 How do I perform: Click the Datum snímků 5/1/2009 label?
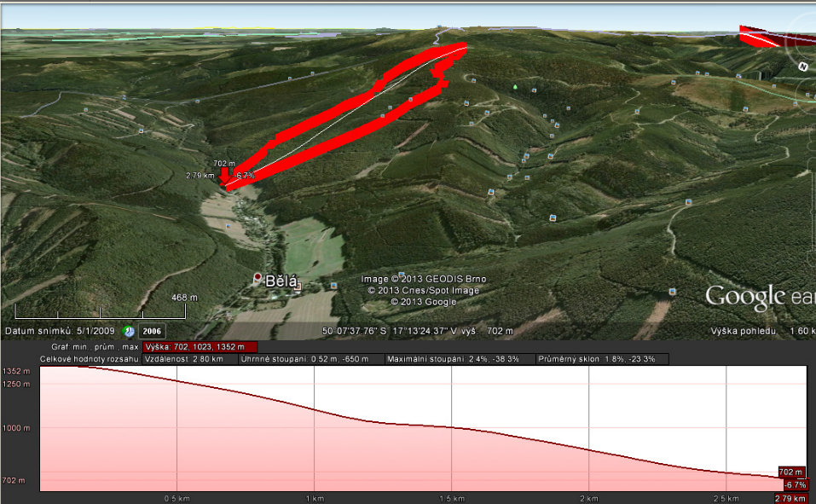point(61,331)
